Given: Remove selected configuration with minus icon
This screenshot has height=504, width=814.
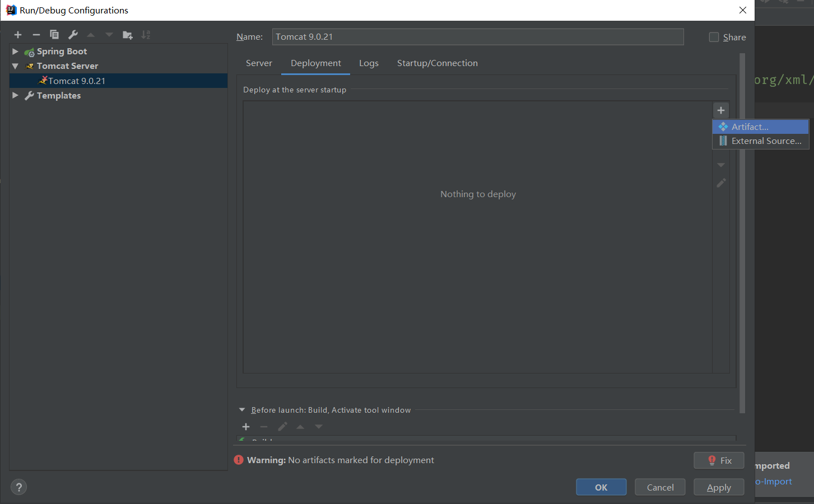Looking at the screenshot, I should pyautogui.click(x=36, y=35).
